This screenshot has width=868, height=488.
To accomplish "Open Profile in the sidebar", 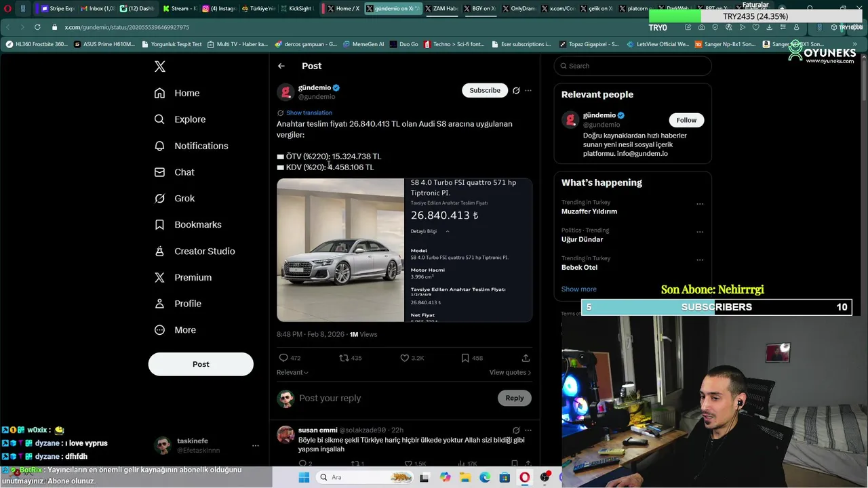I will click(x=178, y=304).
